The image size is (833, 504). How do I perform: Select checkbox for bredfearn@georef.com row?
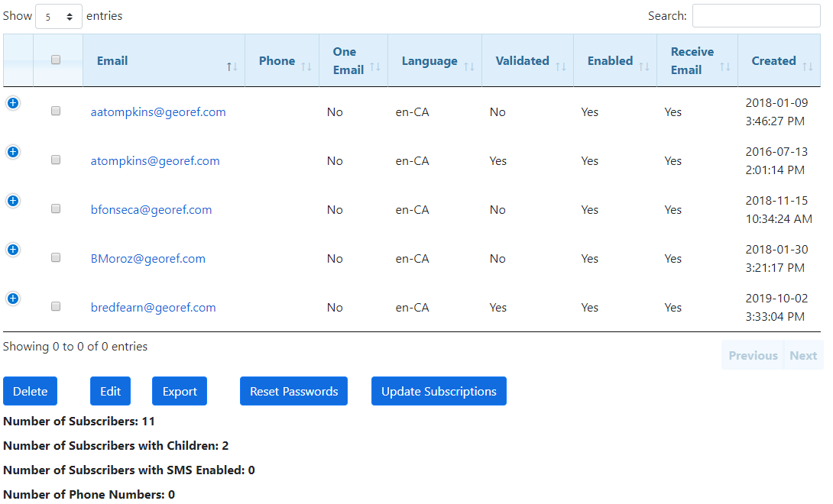coord(56,306)
